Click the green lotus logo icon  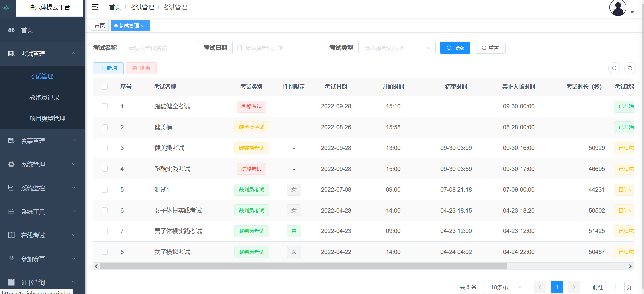(x=6, y=7)
